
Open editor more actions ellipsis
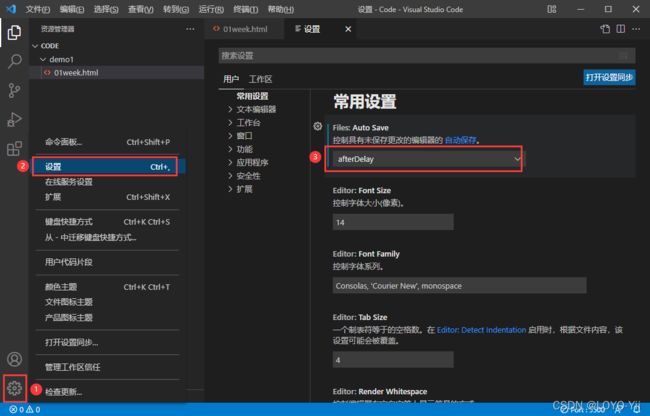pyautogui.click(x=636, y=29)
